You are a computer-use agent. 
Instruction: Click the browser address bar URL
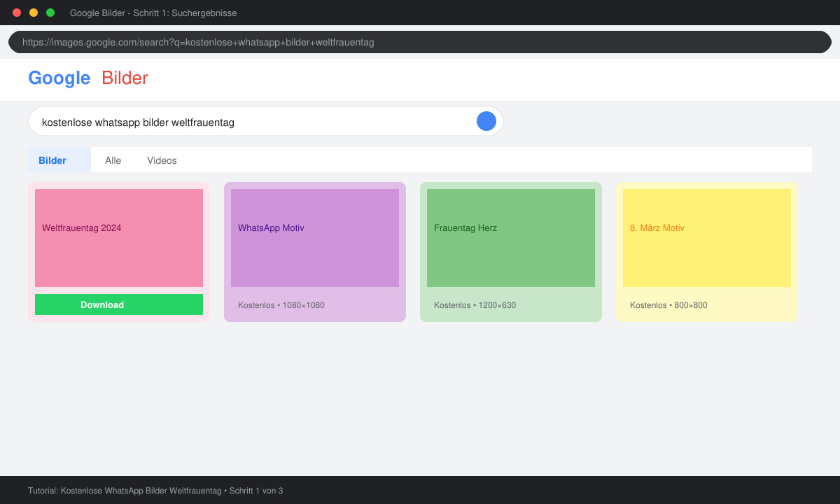[420, 42]
